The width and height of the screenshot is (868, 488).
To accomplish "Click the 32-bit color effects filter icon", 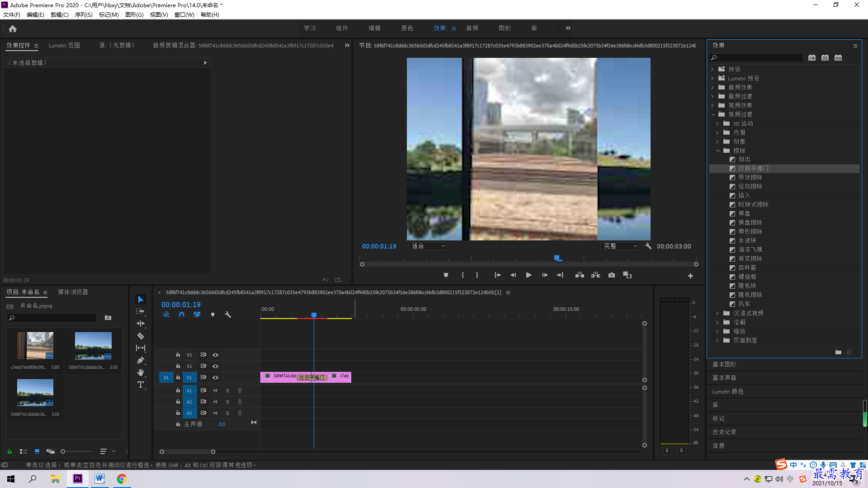I will (825, 58).
